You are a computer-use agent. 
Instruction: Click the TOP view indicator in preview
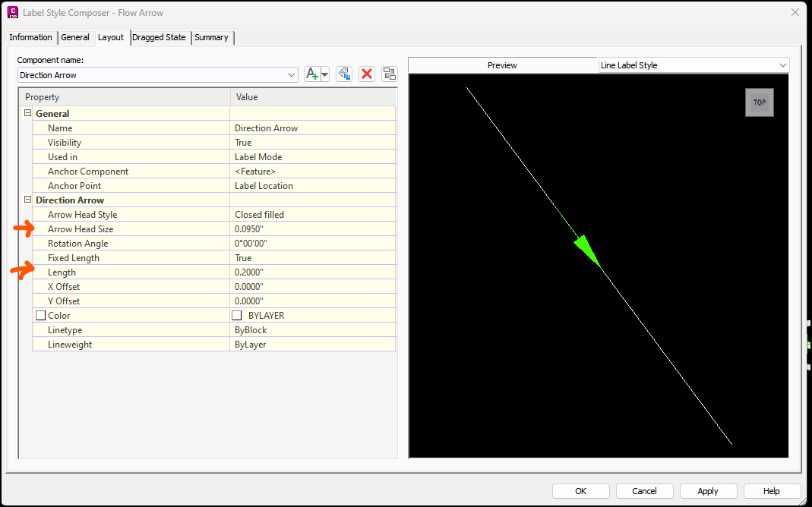click(760, 102)
